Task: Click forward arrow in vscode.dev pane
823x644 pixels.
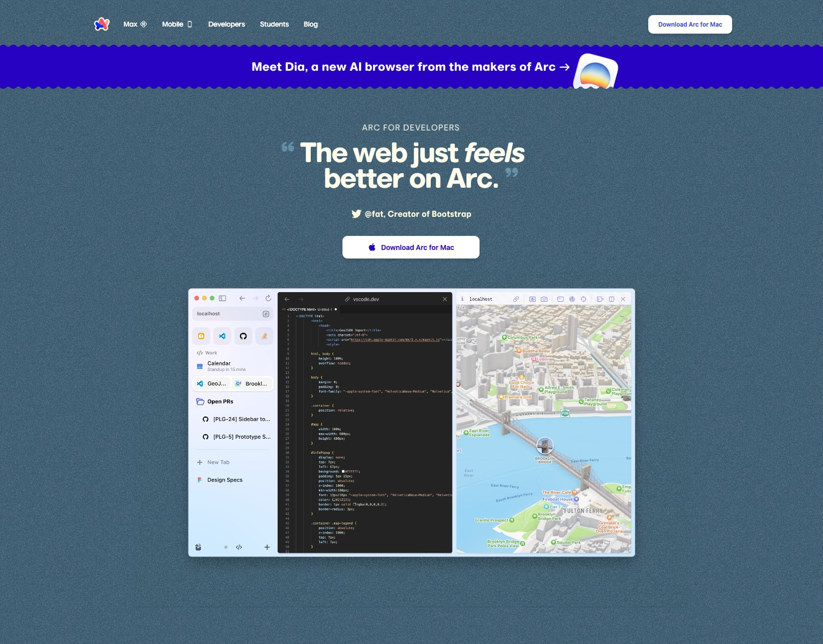Action: (301, 299)
